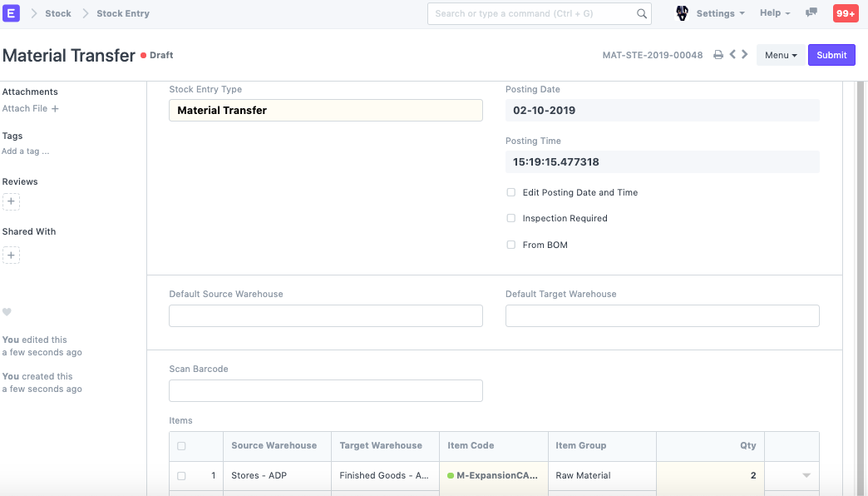Image resolution: width=868 pixels, height=496 pixels.
Task: Enable Edit Posting Date and Time
Action: (x=511, y=192)
